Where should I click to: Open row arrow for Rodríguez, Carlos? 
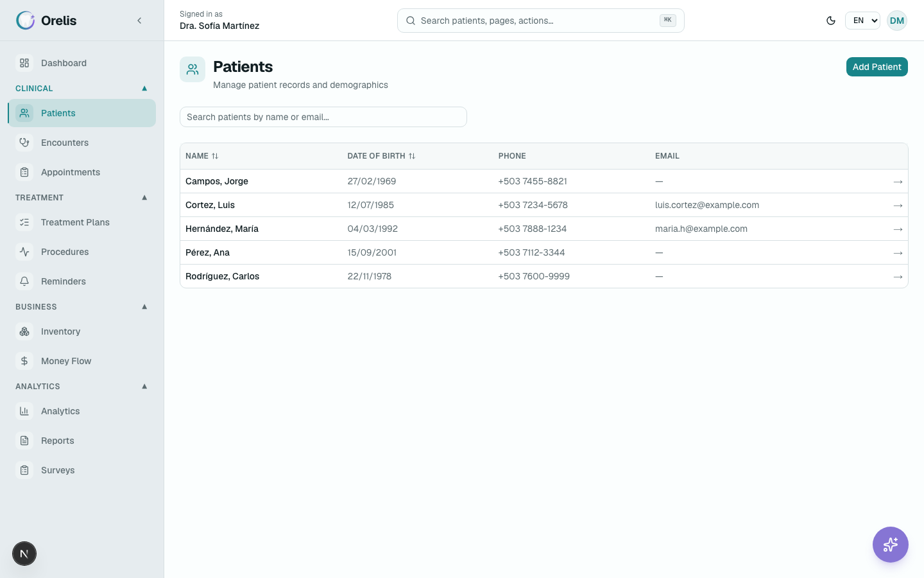(898, 277)
